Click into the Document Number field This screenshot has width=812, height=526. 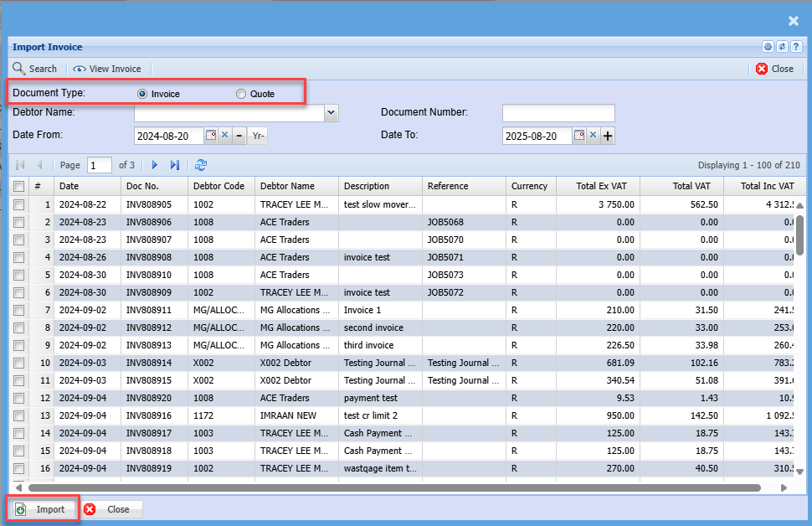(x=558, y=113)
